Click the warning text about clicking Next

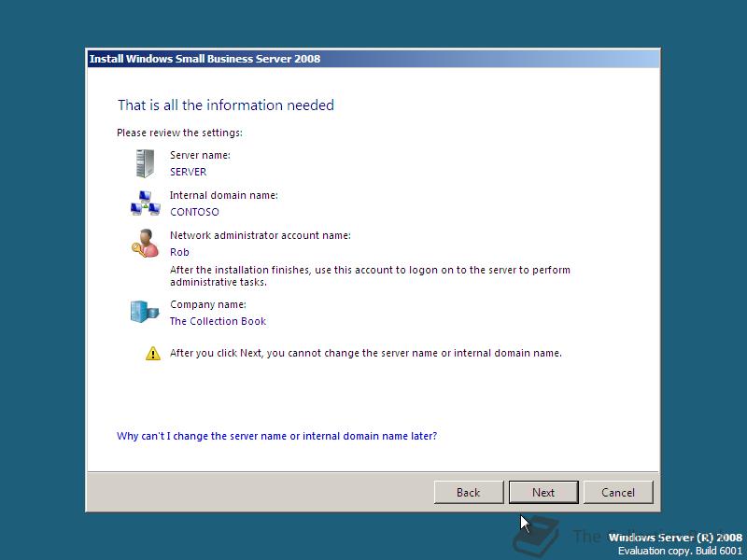click(366, 353)
